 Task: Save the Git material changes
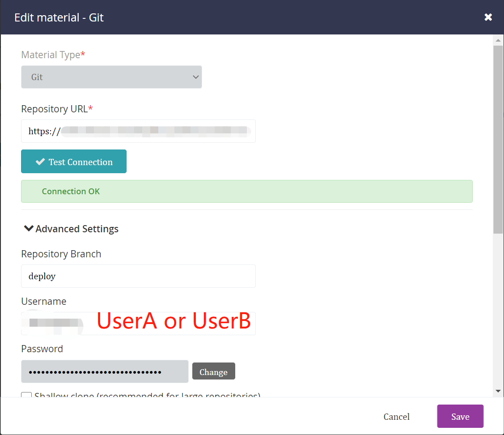[x=460, y=416]
